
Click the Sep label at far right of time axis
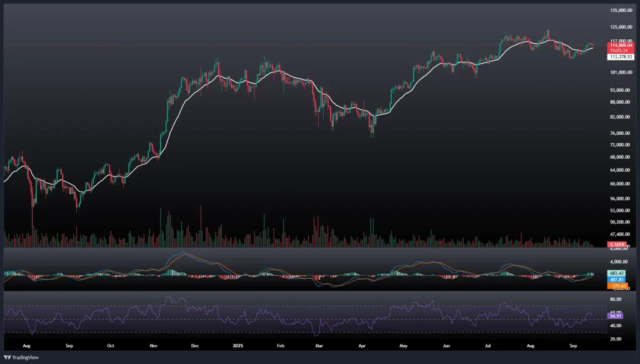[572, 345]
